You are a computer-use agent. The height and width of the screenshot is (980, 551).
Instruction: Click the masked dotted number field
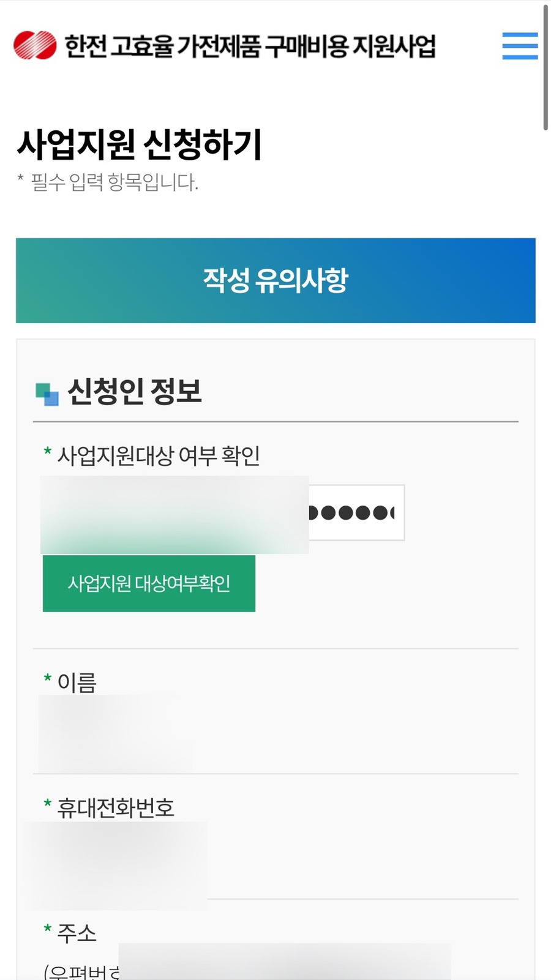tap(356, 513)
